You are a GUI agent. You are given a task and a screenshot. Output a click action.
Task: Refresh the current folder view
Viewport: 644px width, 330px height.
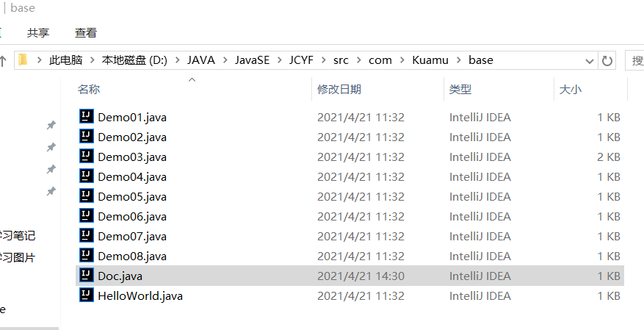(607, 60)
